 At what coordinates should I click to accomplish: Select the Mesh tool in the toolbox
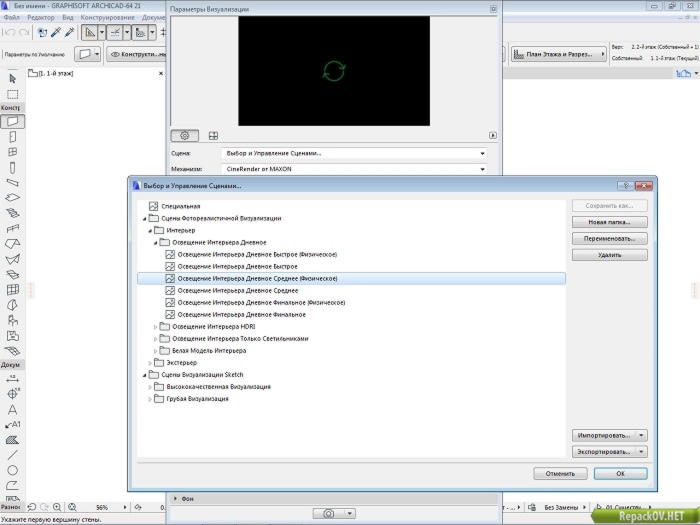tap(12, 351)
